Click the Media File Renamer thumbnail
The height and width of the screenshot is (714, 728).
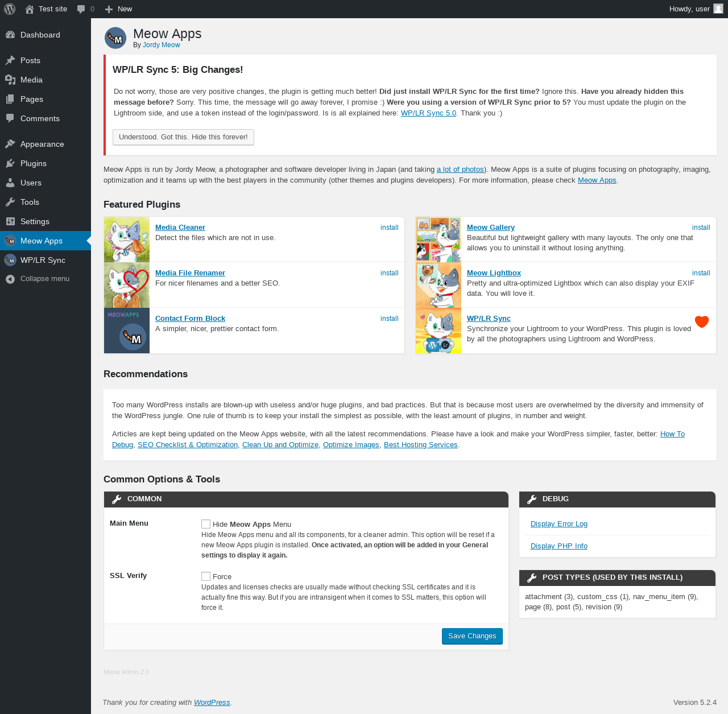tap(127, 285)
